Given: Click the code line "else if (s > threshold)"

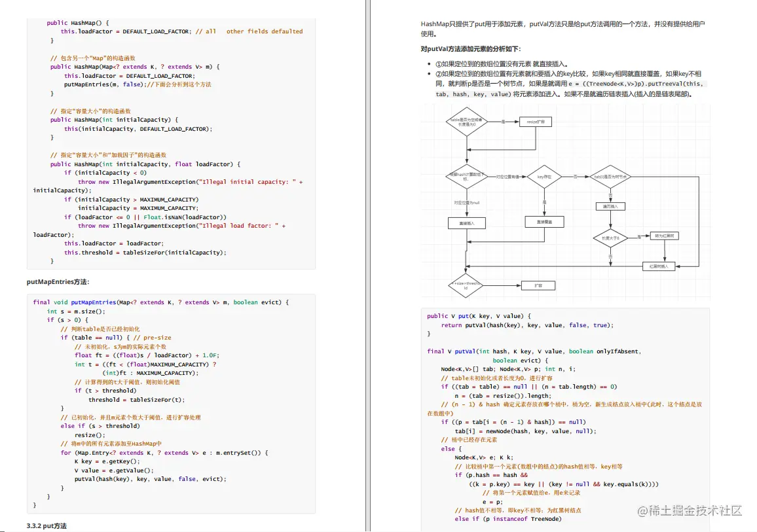Looking at the screenshot, I should 100,426.
